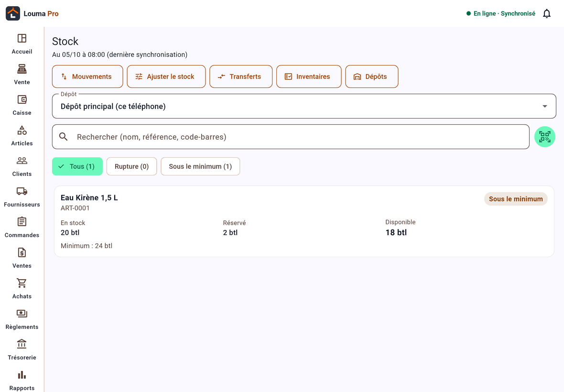Click the Louma Pro logo icon
The width and height of the screenshot is (564, 392).
point(13,14)
